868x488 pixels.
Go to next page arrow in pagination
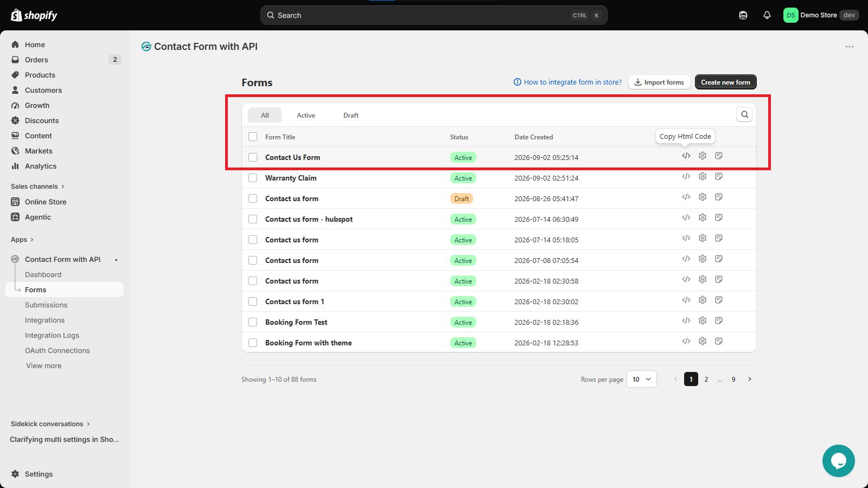(x=750, y=379)
